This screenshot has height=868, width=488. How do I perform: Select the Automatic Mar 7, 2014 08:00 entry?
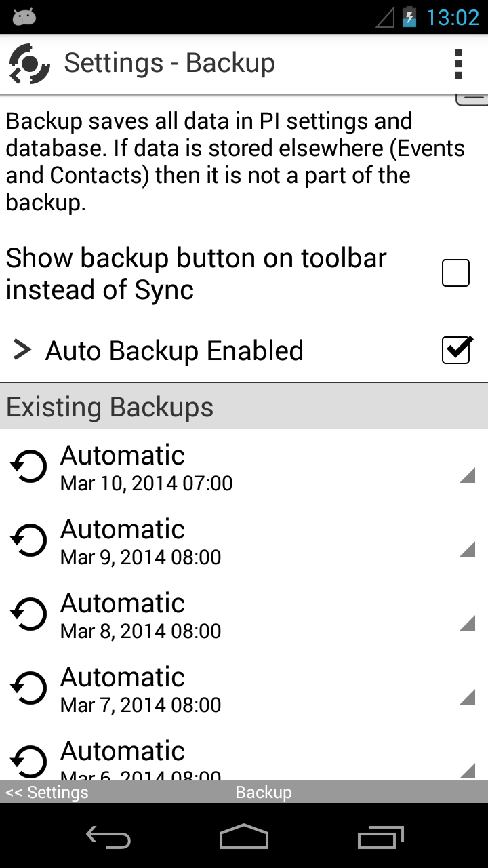(x=244, y=689)
